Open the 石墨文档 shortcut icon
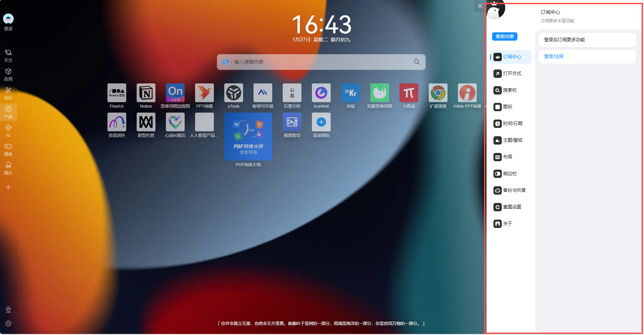 click(292, 93)
